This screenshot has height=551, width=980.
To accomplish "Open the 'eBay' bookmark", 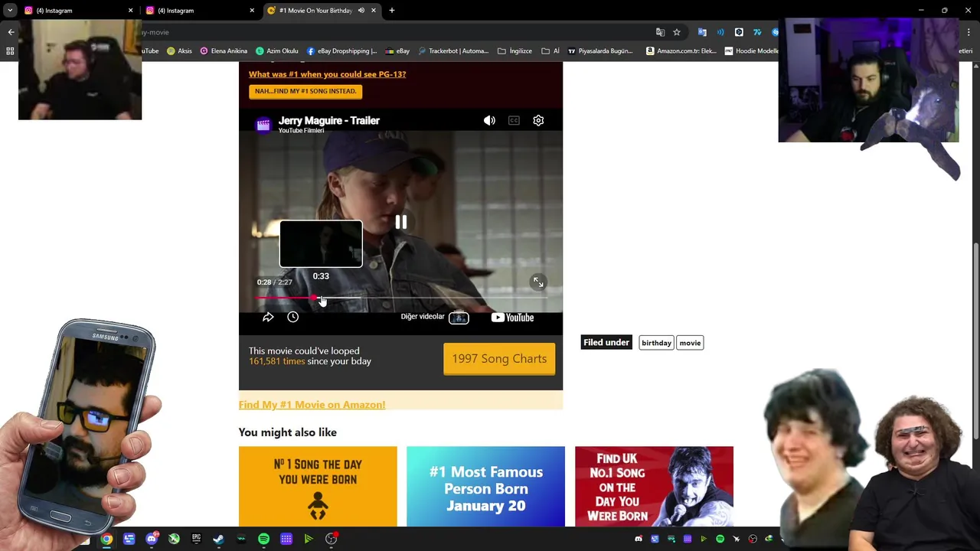I will pyautogui.click(x=398, y=51).
